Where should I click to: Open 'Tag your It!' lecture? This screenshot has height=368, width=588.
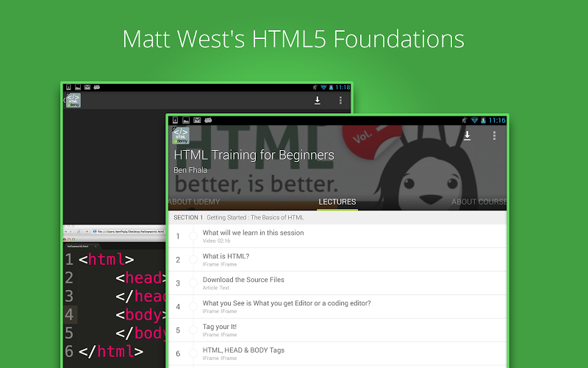pyautogui.click(x=337, y=330)
